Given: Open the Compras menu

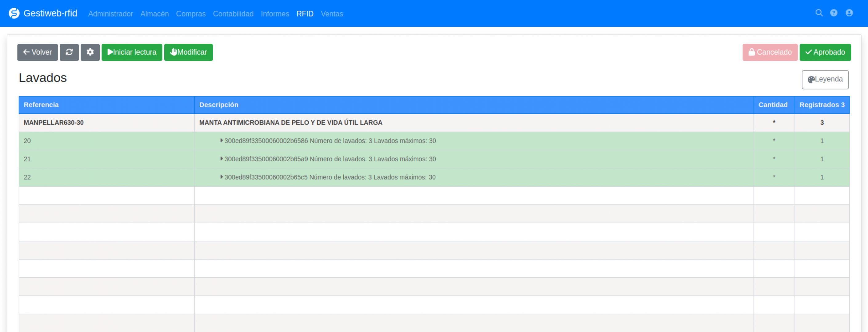Looking at the screenshot, I should pos(191,14).
